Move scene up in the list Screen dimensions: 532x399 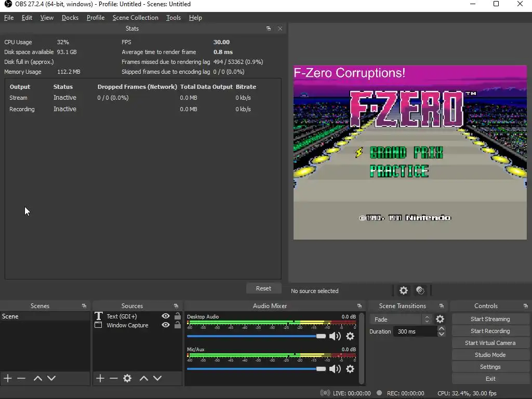[x=37, y=378]
